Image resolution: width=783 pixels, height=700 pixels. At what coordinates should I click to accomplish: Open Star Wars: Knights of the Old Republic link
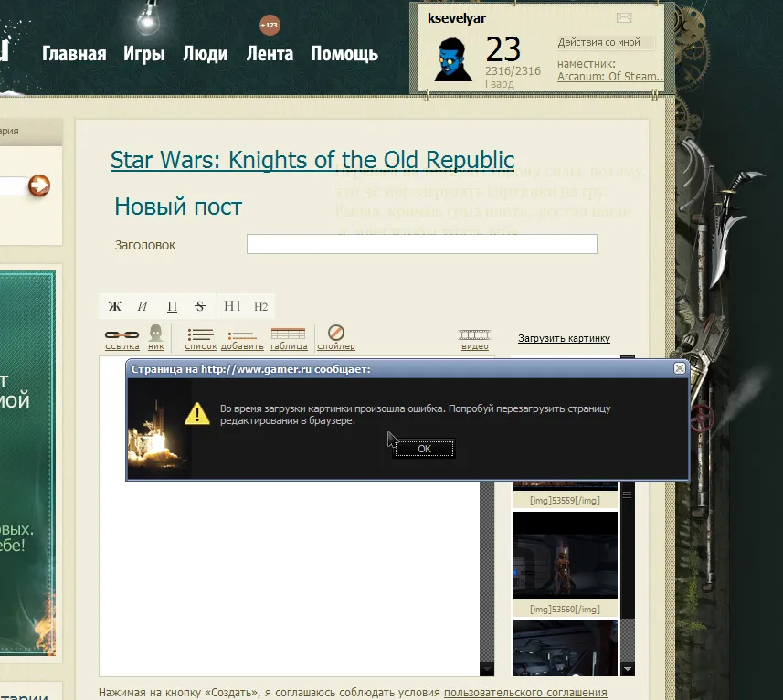point(312,160)
